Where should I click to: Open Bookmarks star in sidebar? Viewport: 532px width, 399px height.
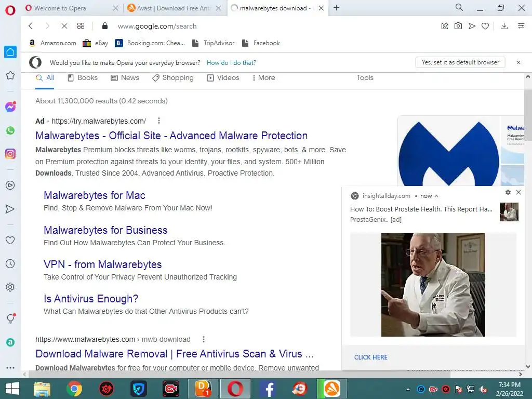coord(10,75)
